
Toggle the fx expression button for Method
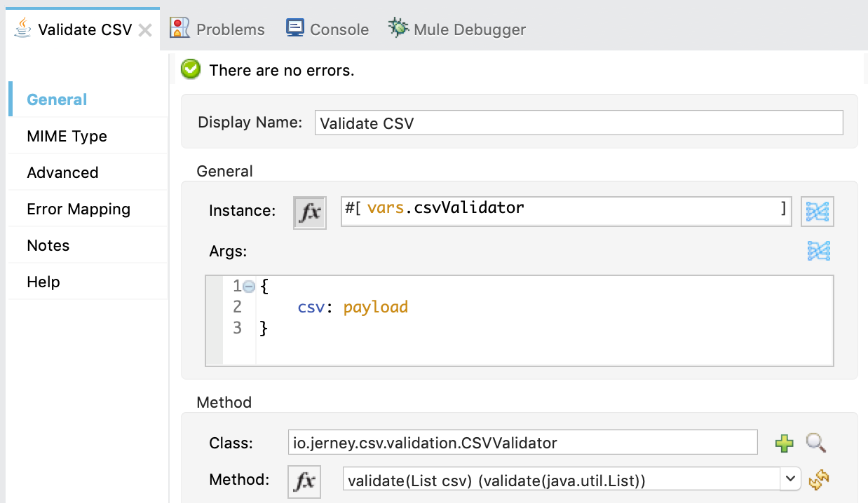click(x=304, y=481)
